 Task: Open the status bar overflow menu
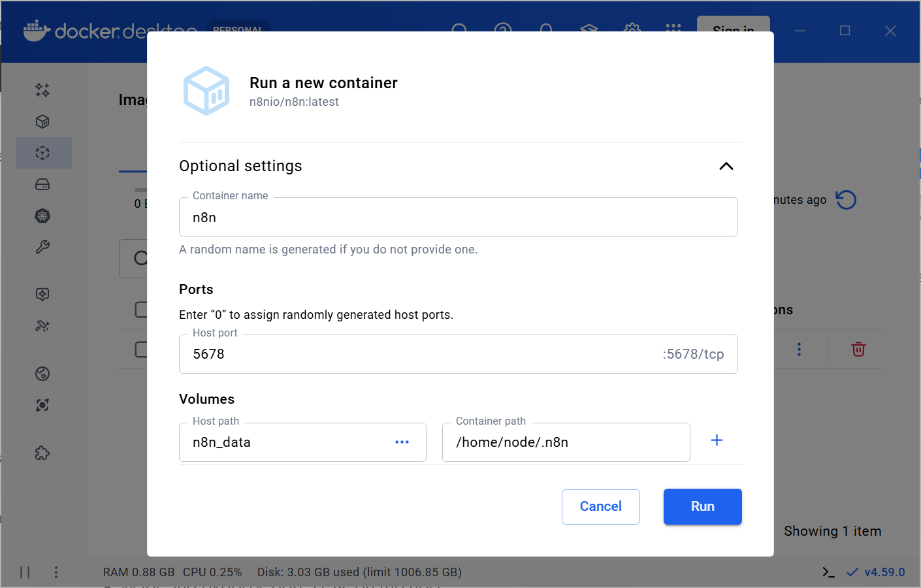tap(56, 572)
